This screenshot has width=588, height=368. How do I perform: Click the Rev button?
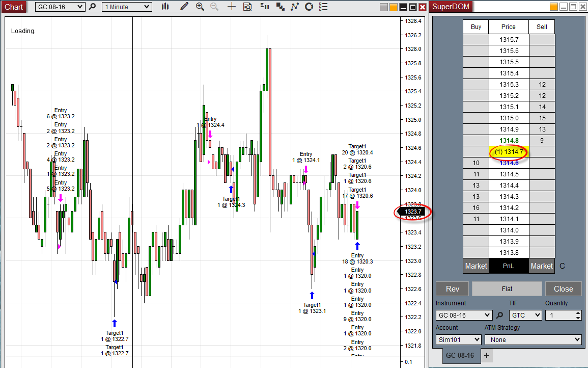click(452, 289)
